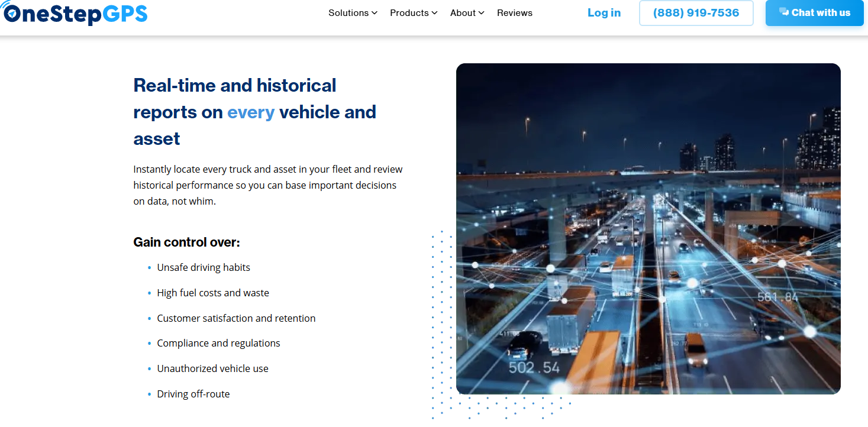Click the Gain control over heading

[x=186, y=242]
